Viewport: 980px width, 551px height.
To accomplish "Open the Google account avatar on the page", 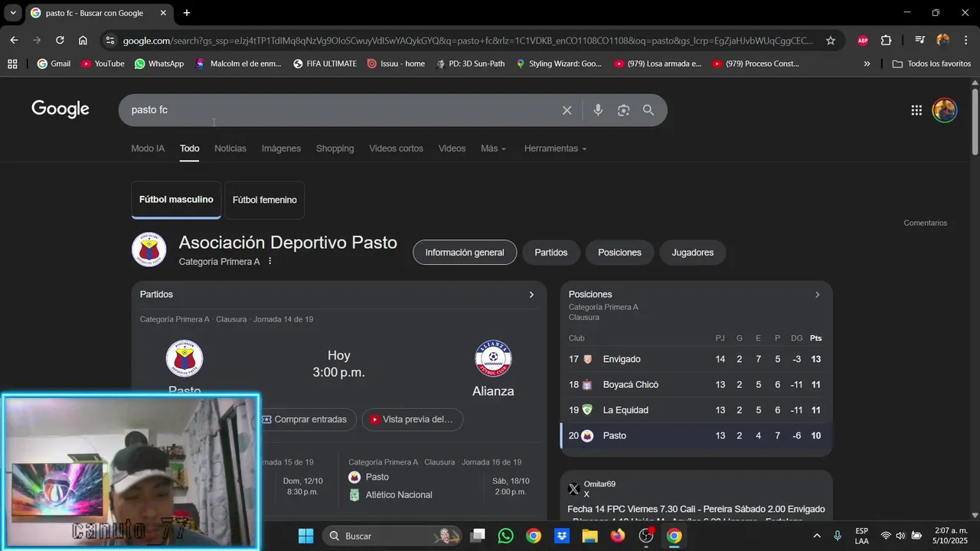I will (945, 110).
